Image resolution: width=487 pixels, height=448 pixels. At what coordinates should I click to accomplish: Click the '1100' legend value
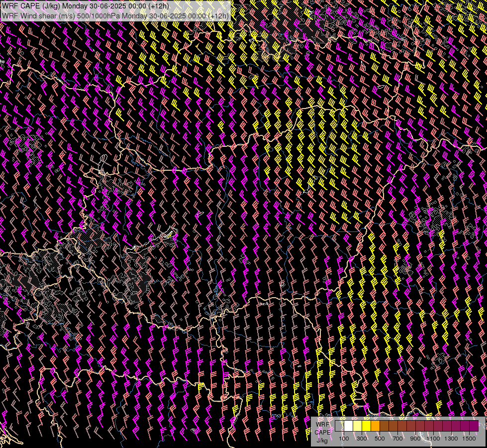click(433, 439)
